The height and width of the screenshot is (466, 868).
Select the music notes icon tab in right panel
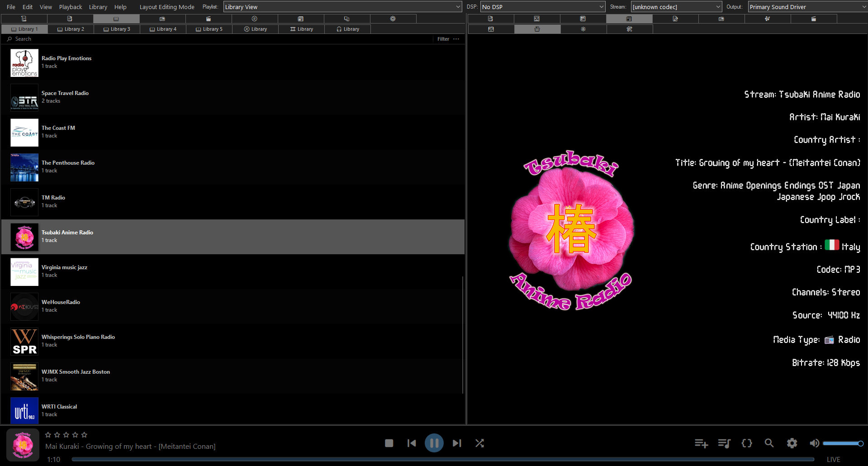click(767, 19)
